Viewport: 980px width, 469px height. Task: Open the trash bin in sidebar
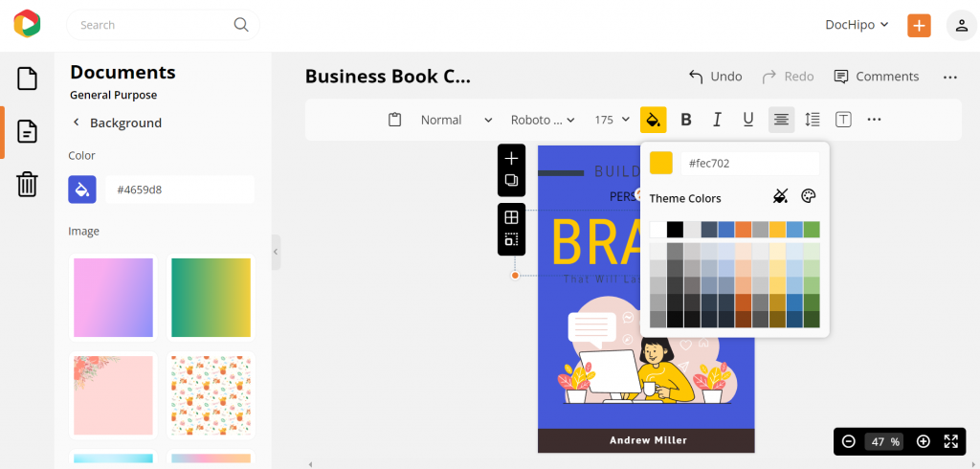(x=27, y=185)
